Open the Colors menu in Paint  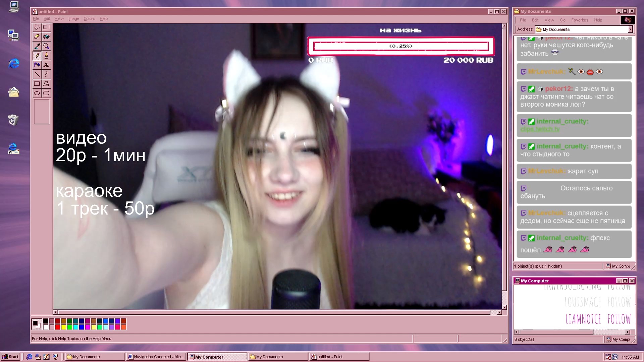89,19
